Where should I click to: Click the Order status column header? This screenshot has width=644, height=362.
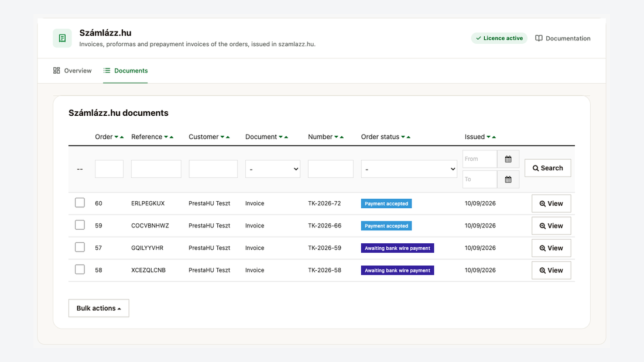point(380,137)
